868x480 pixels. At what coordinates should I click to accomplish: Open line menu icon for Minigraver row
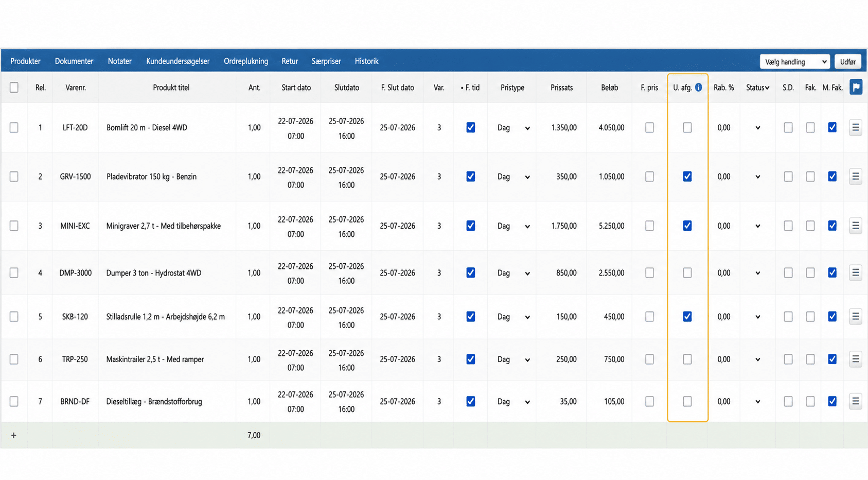tap(855, 226)
